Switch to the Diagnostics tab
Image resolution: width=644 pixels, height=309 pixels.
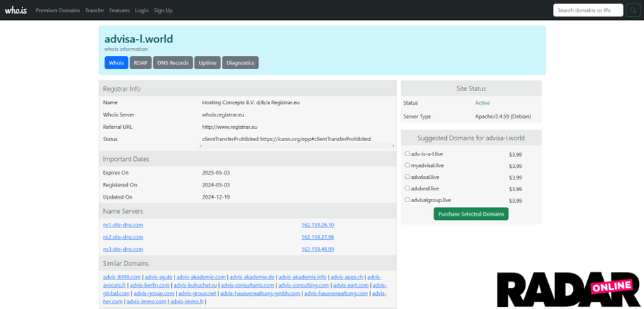tap(240, 63)
